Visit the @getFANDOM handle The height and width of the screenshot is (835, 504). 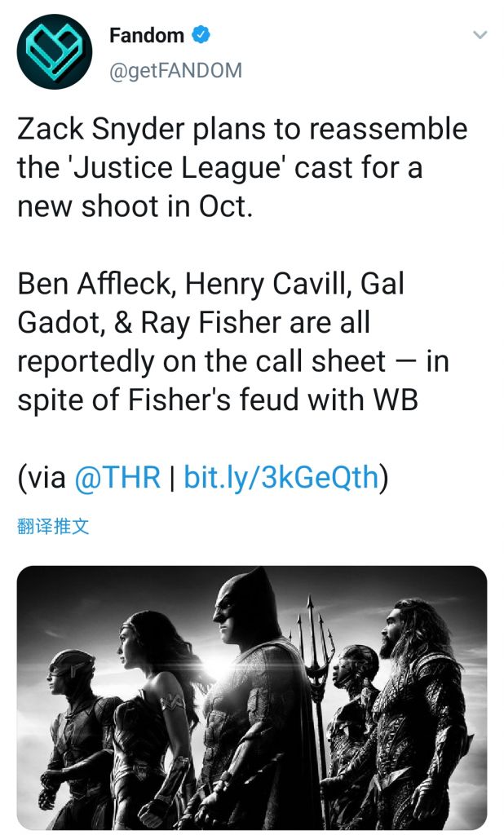pyautogui.click(x=175, y=70)
